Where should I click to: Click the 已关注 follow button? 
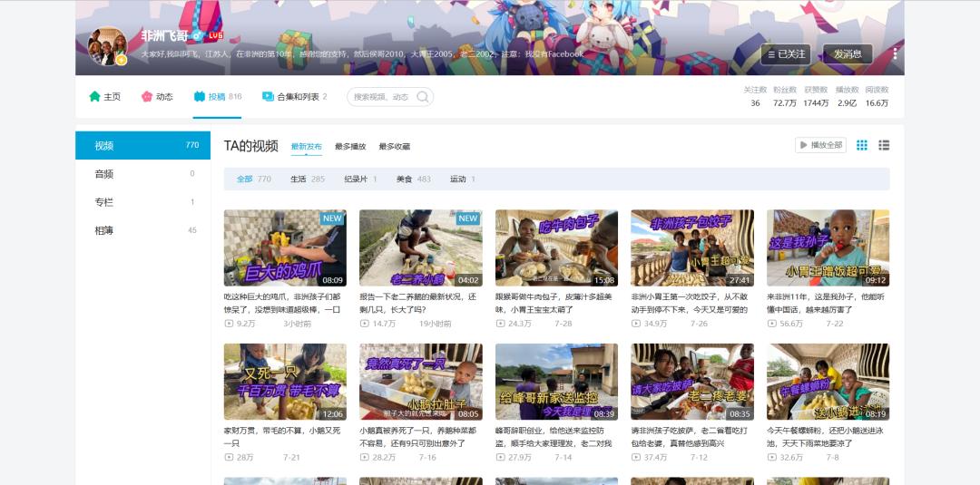pyautogui.click(x=786, y=54)
